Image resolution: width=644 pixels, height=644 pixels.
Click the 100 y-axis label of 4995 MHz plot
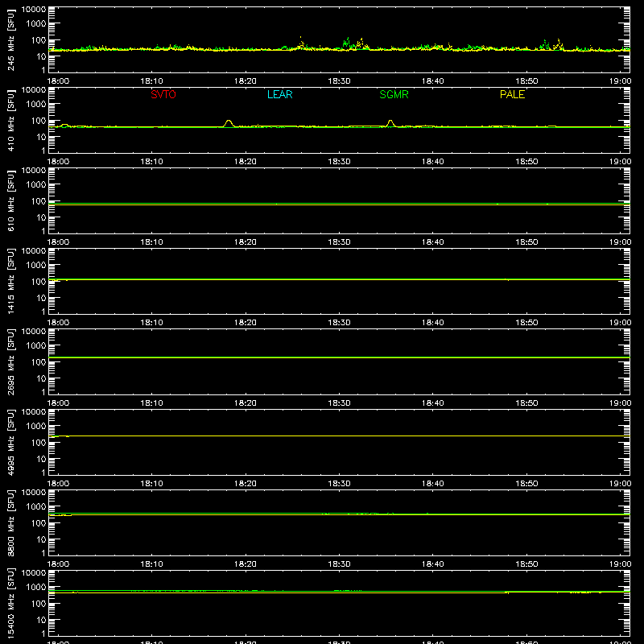39,443
